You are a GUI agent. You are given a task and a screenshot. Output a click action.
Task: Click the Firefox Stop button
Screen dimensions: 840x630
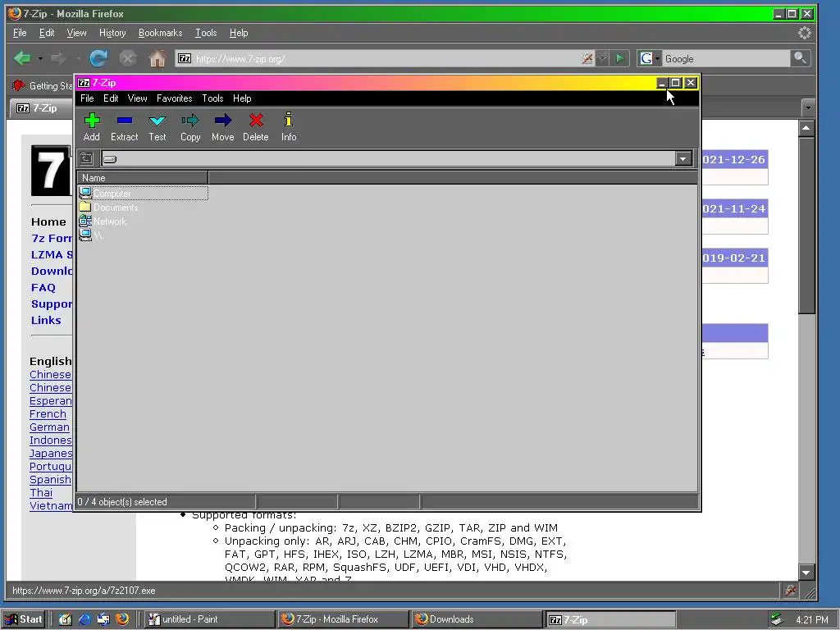127,58
